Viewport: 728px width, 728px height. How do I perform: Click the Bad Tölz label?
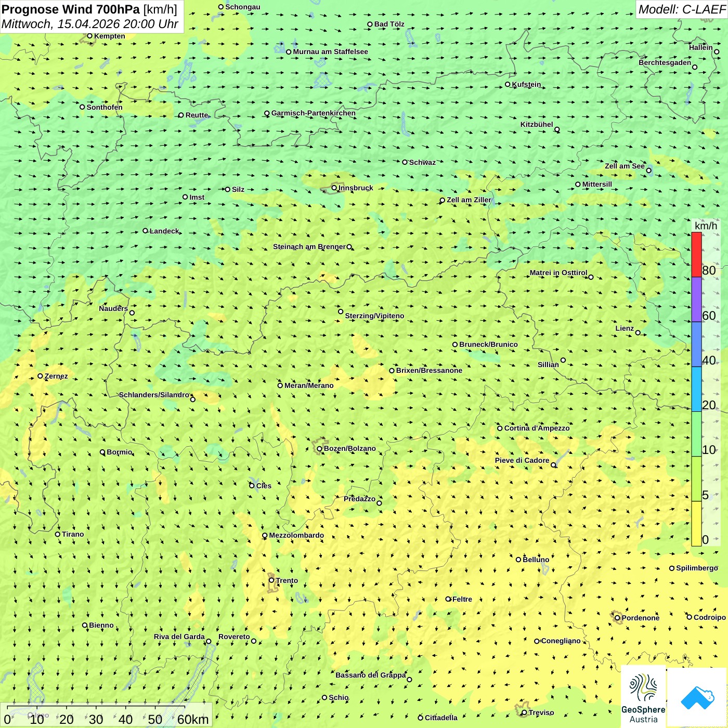(389, 24)
